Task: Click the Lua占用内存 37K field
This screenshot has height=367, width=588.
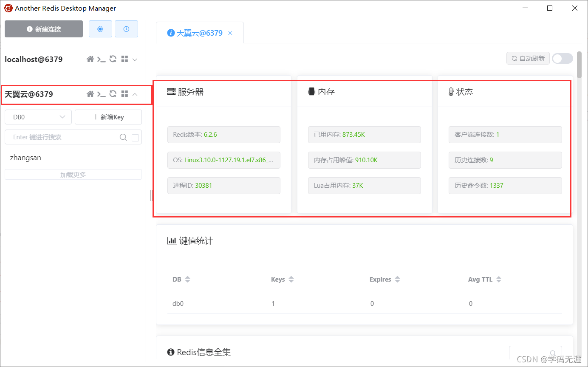Action: click(x=365, y=186)
